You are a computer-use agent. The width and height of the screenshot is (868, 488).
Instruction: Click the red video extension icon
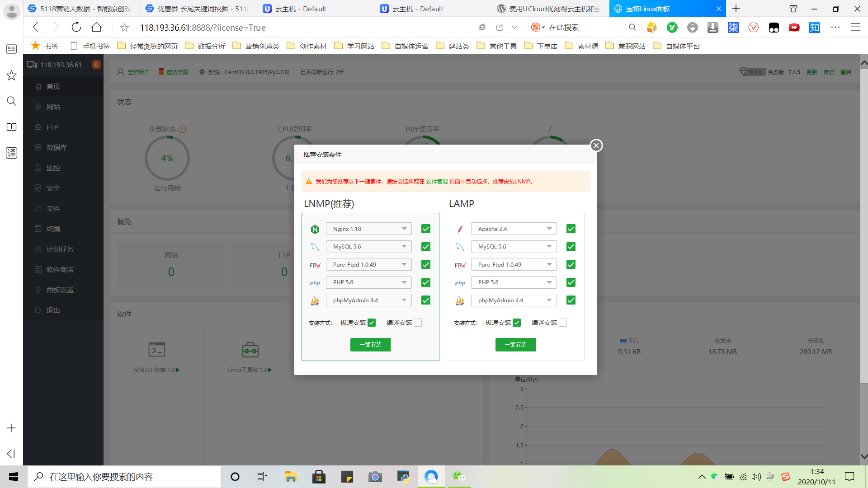[794, 28]
